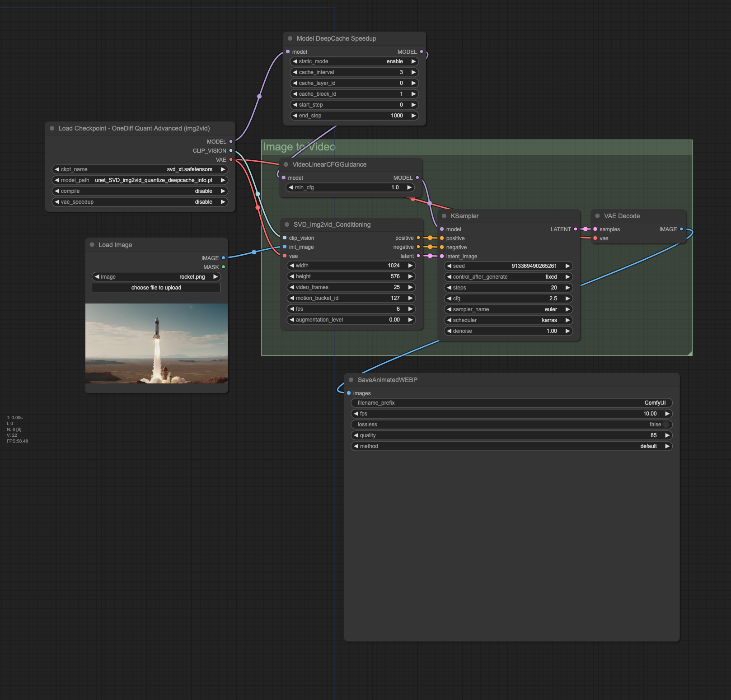The image size is (731, 700).
Task: Decrease video_frames using the left arrow
Action: pyautogui.click(x=292, y=287)
